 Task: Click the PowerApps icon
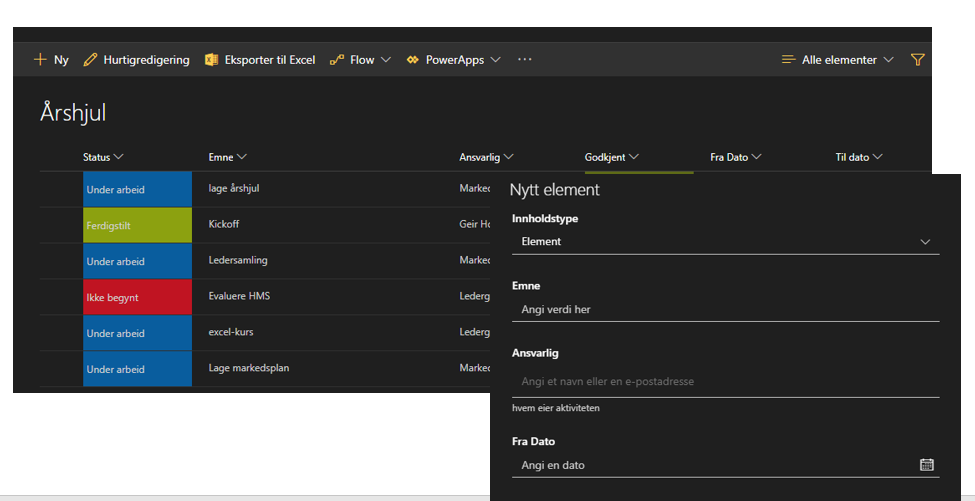pos(412,60)
